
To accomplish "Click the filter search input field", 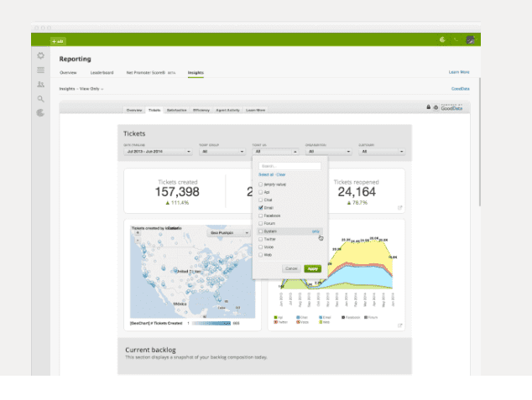I will [289, 166].
